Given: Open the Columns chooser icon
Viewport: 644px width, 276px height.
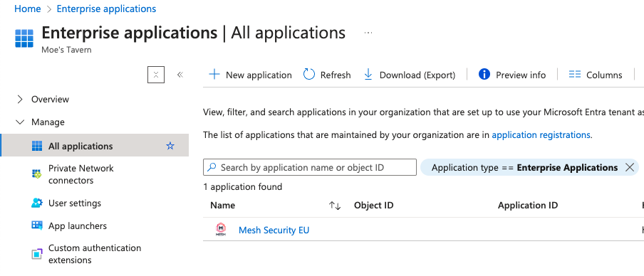Looking at the screenshot, I should coord(575,75).
